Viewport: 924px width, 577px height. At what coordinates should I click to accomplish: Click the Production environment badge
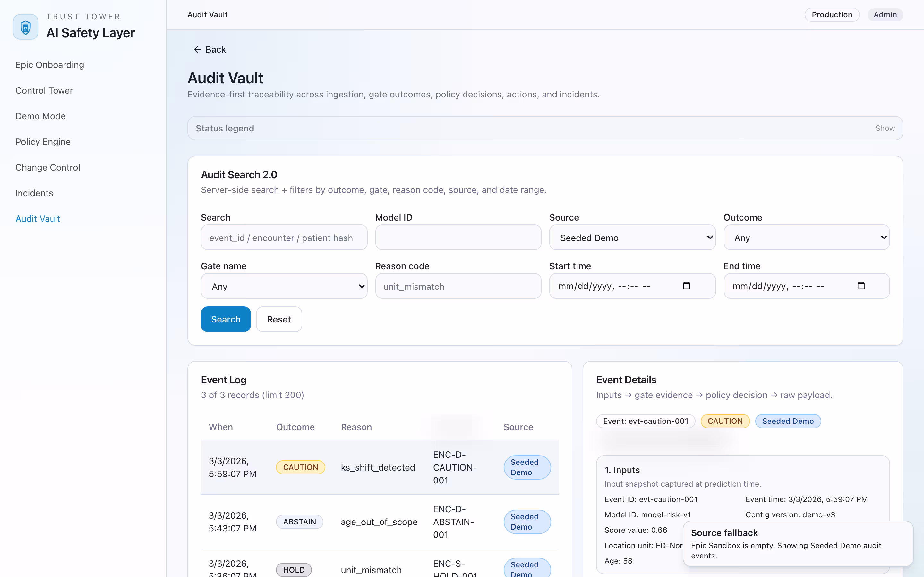[x=832, y=14]
